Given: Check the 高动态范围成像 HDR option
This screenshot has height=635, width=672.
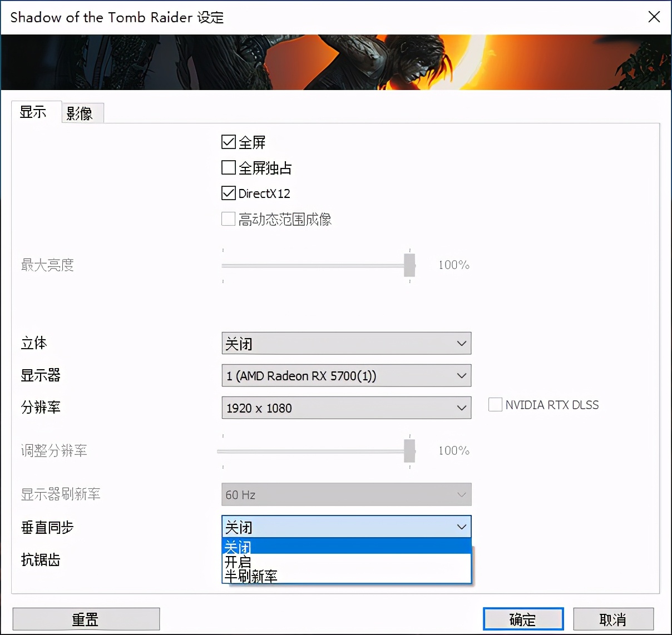Looking at the screenshot, I should 228,219.
